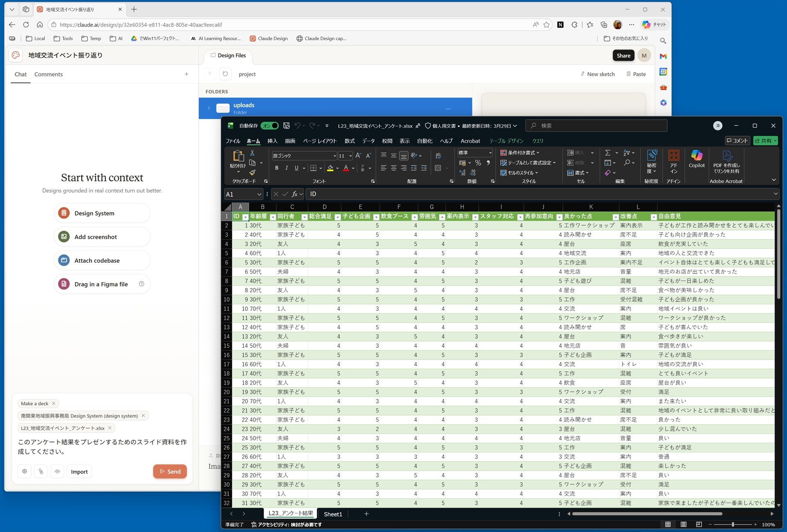Screen dimensions: 787x532
Task: Open the データ ribbon tab
Action: [x=368, y=141]
